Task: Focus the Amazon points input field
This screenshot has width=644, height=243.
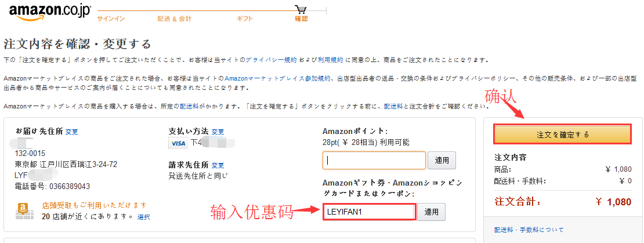Action: (x=374, y=160)
